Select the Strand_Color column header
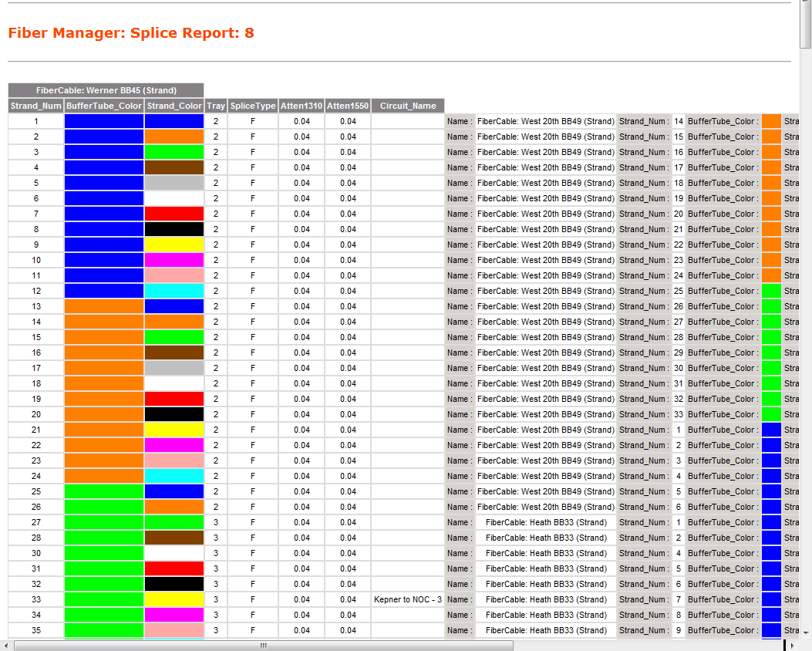Viewport: 812px width, 651px height. [174, 106]
